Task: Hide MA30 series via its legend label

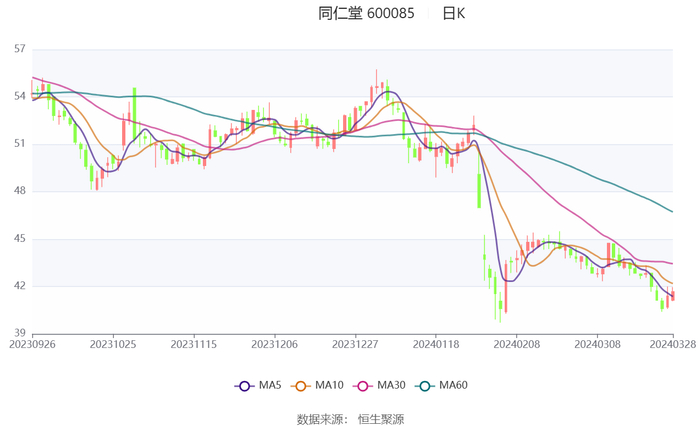Action: 389,386
